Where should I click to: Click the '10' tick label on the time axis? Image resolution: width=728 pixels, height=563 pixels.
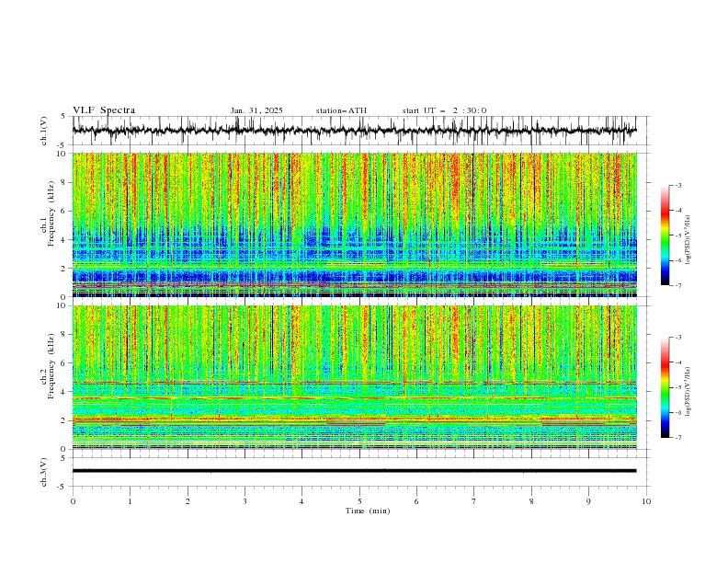(x=646, y=501)
